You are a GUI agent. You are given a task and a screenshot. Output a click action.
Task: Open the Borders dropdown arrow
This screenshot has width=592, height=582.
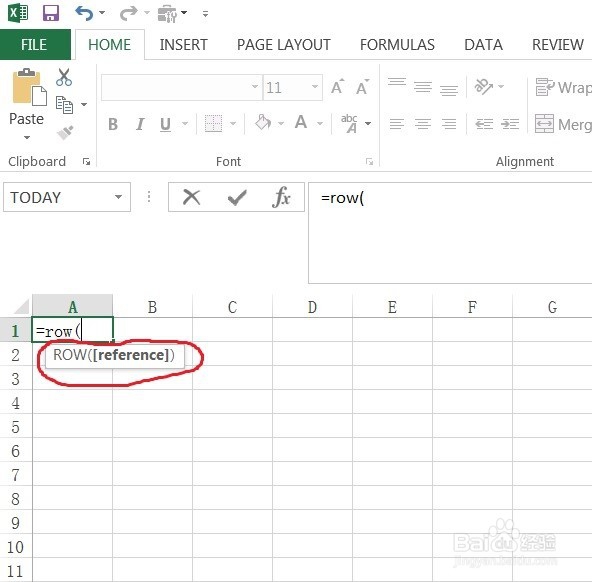pyautogui.click(x=233, y=123)
